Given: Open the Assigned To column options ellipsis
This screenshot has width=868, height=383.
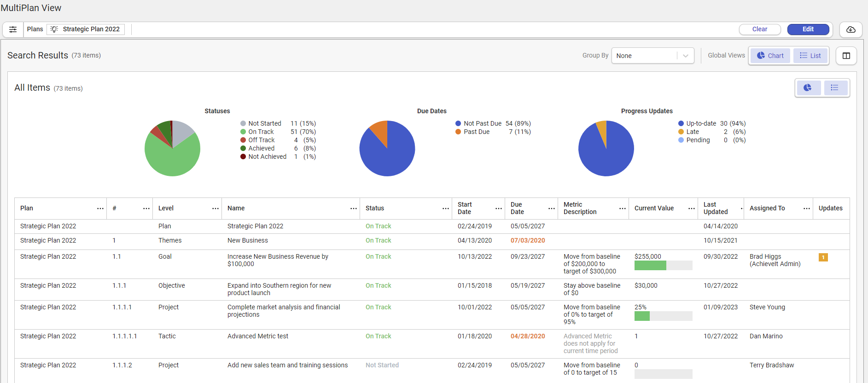Looking at the screenshot, I should click(x=806, y=209).
